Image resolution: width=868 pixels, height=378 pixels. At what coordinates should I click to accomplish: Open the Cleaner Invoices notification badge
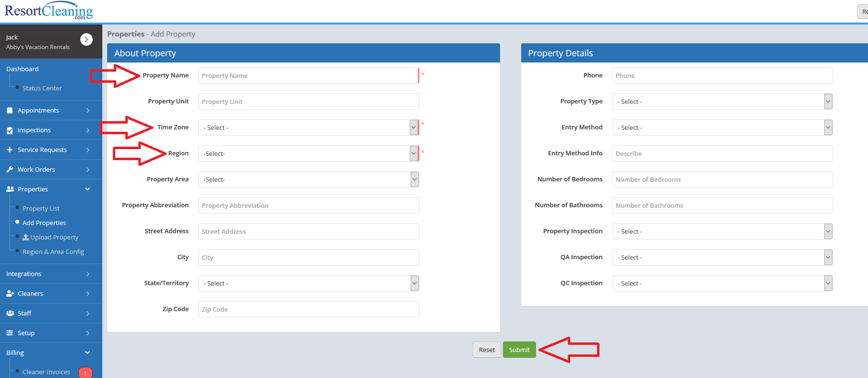click(x=86, y=373)
